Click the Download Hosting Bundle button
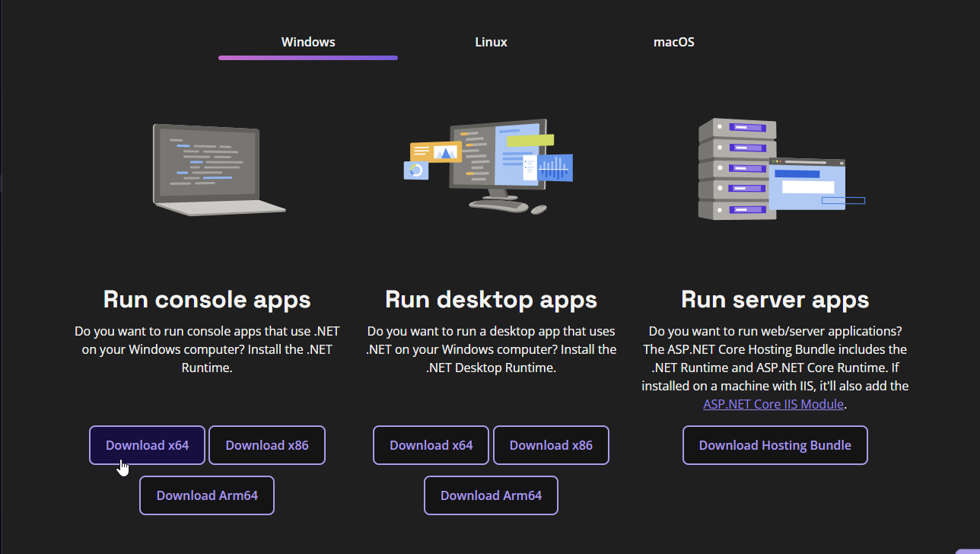The height and width of the screenshot is (554, 980). (775, 445)
